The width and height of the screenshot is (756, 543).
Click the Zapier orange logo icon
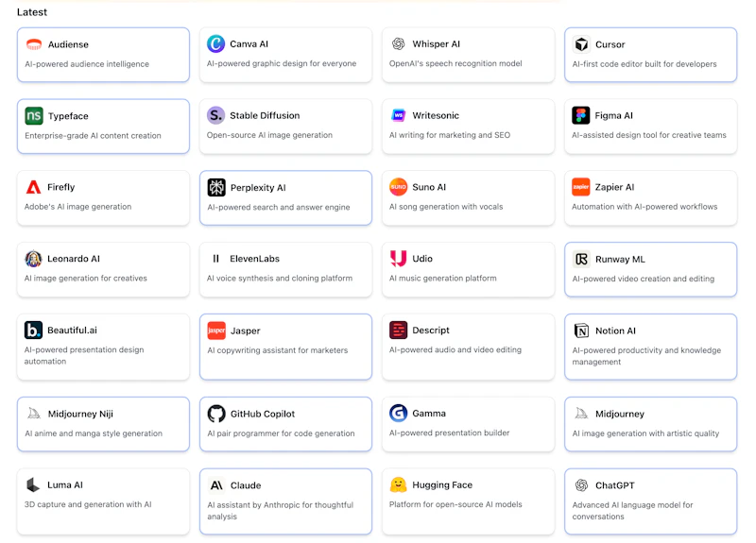580,187
